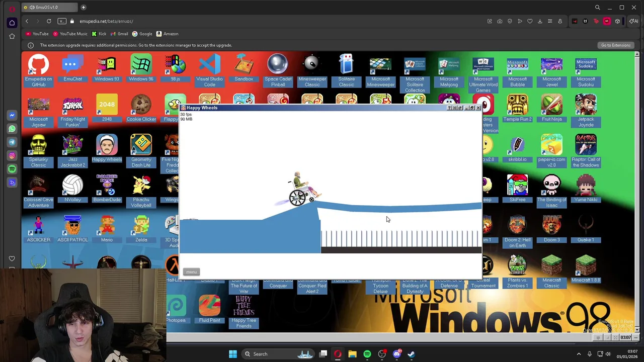Open Jetpack Joyride desktop icon
644x362 pixels.
[x=586, y=111]
